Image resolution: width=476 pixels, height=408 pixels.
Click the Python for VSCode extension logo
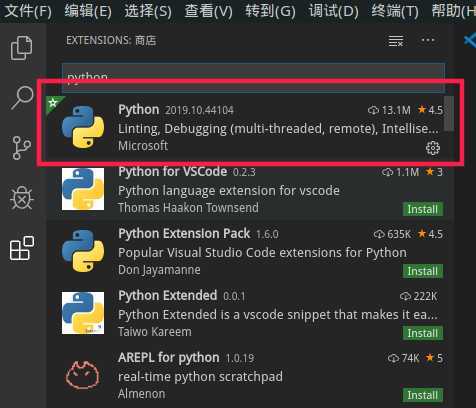83,189
